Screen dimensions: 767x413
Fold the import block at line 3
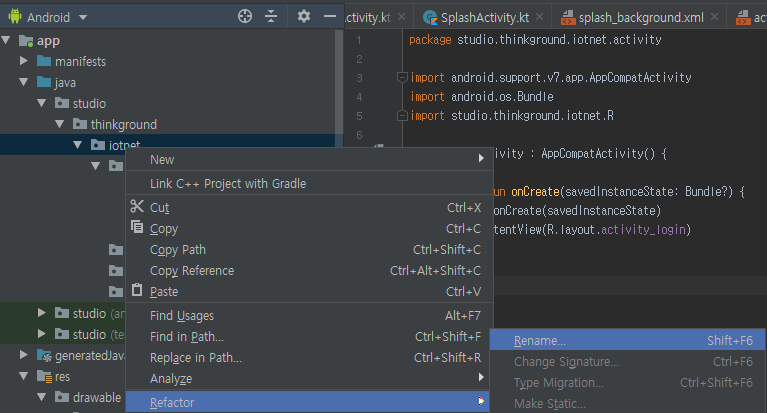tap(402, 77)
